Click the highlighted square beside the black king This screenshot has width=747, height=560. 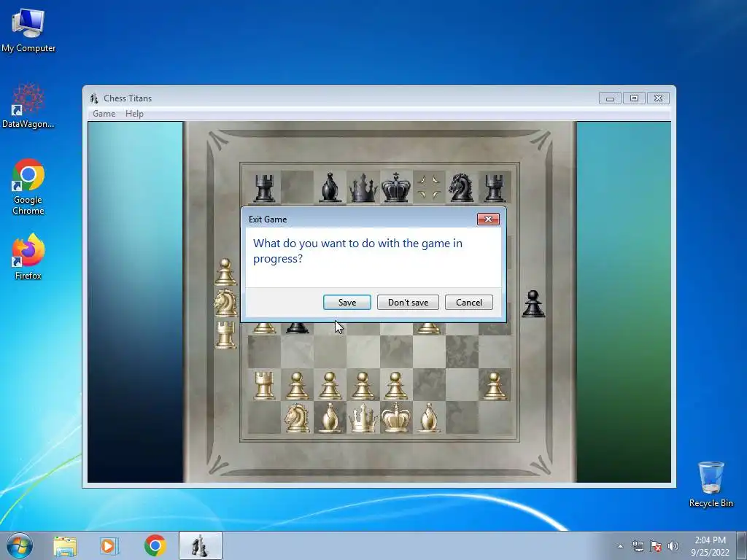(x=429, y=187)
